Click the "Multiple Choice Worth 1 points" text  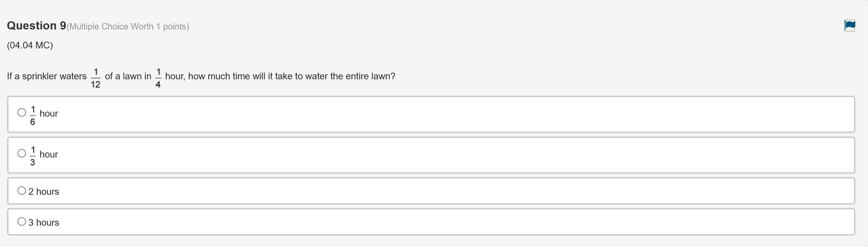pyautogui.click(x=128, y=27)
